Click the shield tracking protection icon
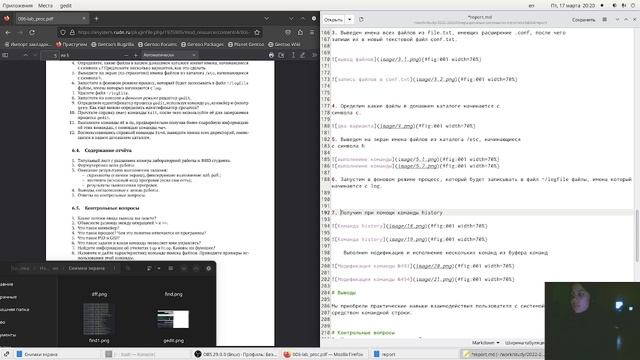 63,32
